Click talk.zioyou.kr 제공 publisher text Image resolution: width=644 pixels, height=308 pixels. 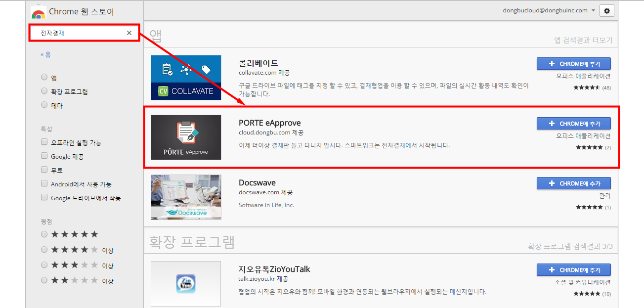pos(263,279)
